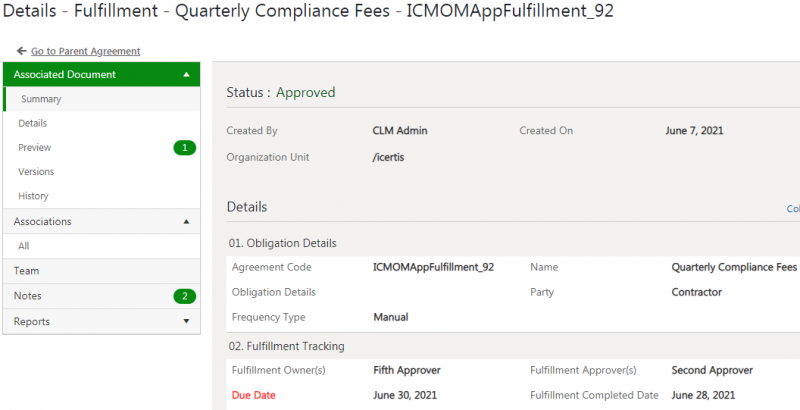
Task: Click the back arrow icon beside Parent Agreement
Action: click(21, 51)
